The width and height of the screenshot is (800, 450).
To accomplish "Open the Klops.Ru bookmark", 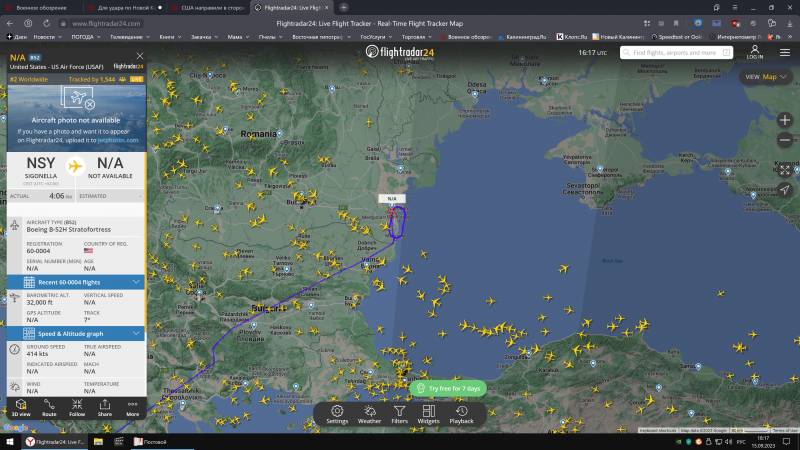I will tap(571, 37).
